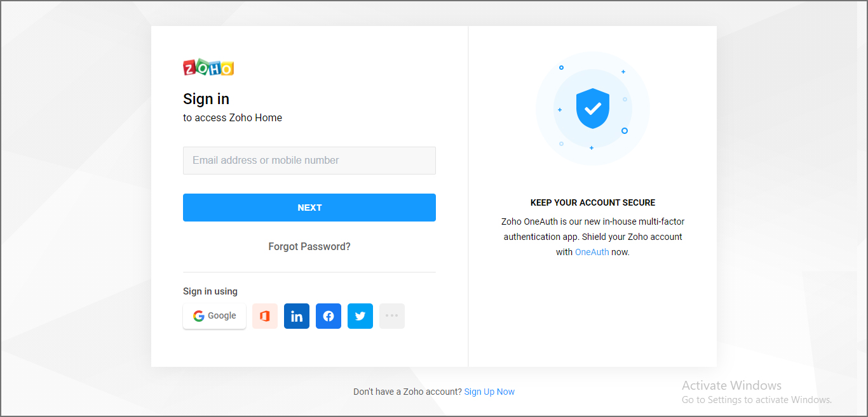
Task: Click "Don't have a Zoho account?" text
Action: click(x=407, y=392)
